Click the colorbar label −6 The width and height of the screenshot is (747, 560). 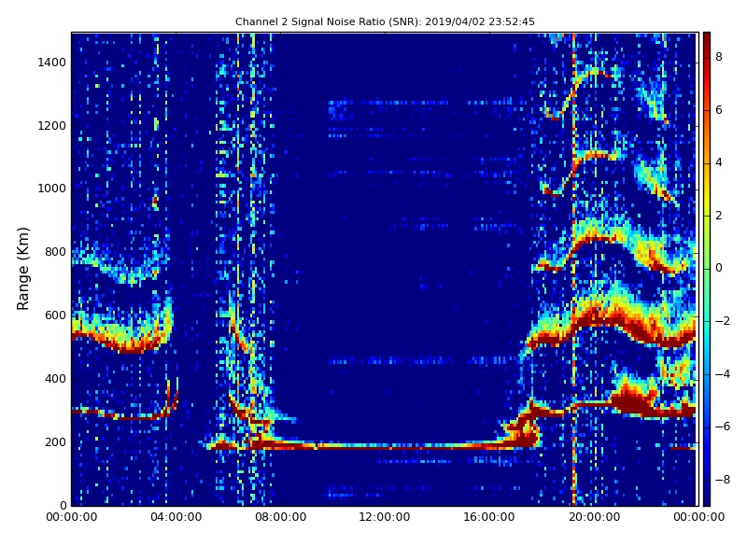coord(723,427)
